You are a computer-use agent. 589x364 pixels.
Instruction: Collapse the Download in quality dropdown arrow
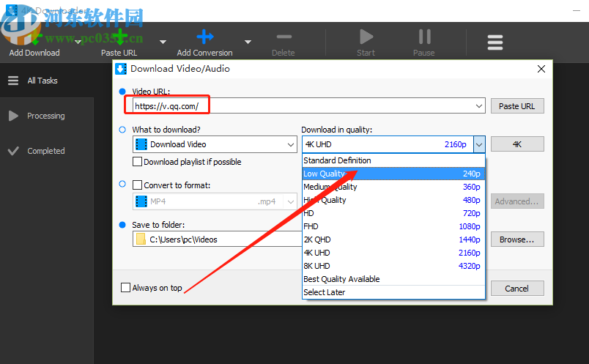478,145
